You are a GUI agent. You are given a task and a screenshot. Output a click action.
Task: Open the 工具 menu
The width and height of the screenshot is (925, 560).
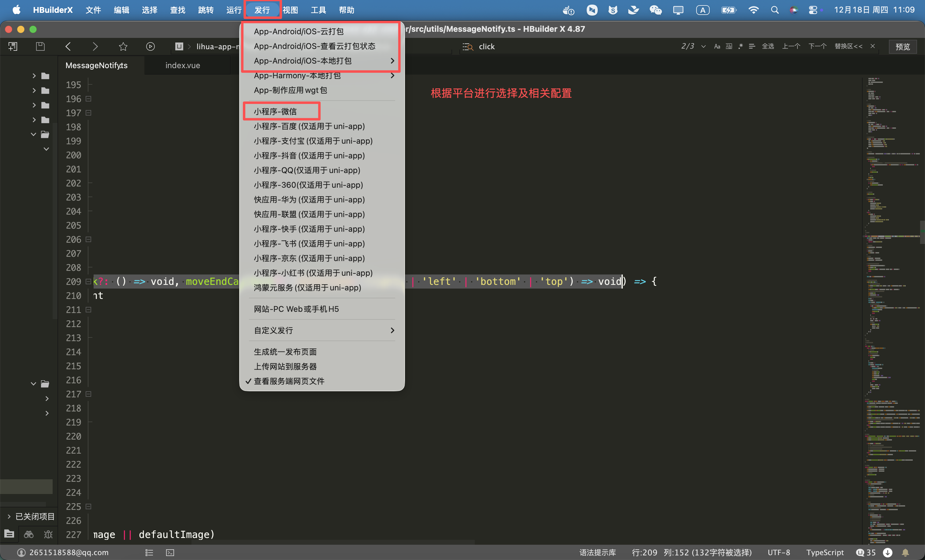[318, 10]
